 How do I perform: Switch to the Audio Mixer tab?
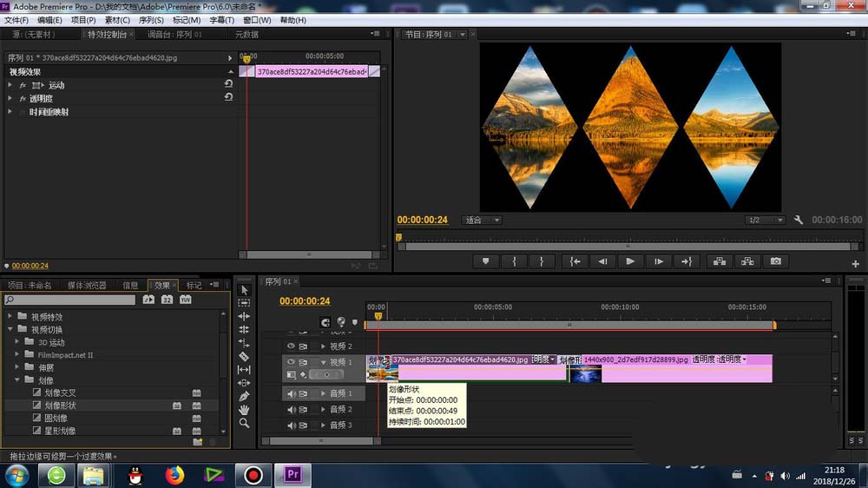[174, 35]
